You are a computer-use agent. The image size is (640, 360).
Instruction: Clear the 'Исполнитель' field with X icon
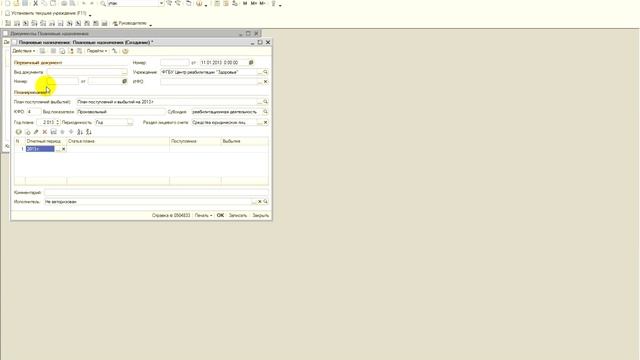(x=260, y=202)
